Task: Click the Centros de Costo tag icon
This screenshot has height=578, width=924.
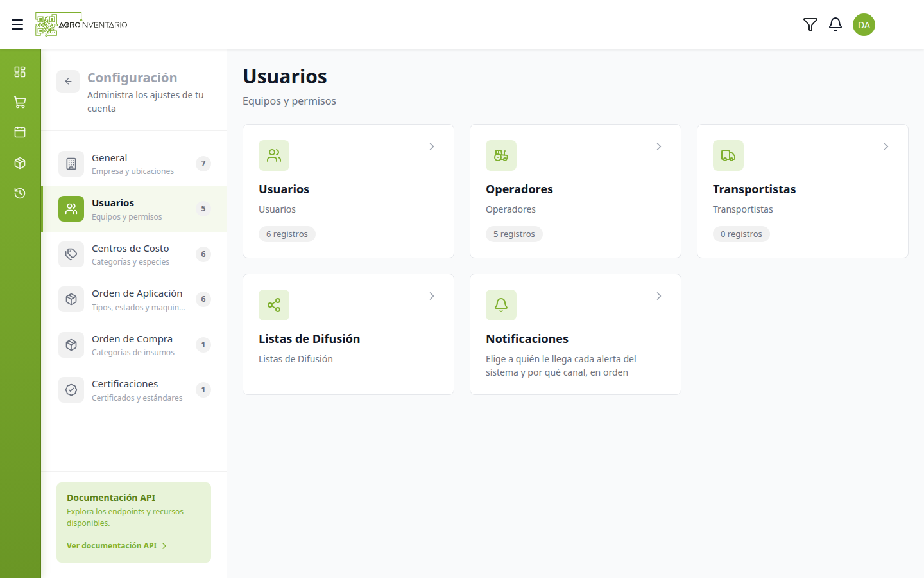Action: (71, 254)
